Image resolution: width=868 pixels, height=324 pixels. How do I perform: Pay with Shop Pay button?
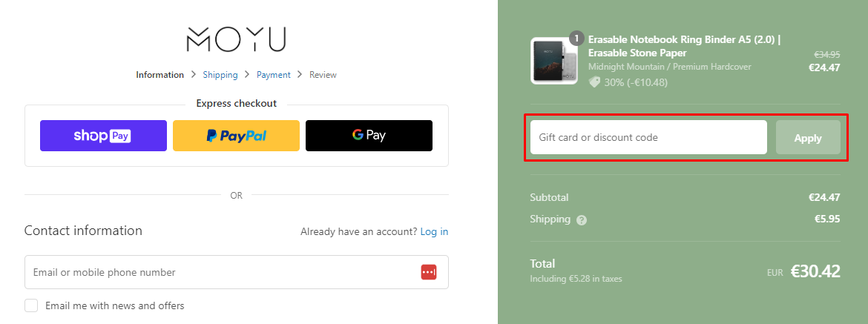(104, 136)
